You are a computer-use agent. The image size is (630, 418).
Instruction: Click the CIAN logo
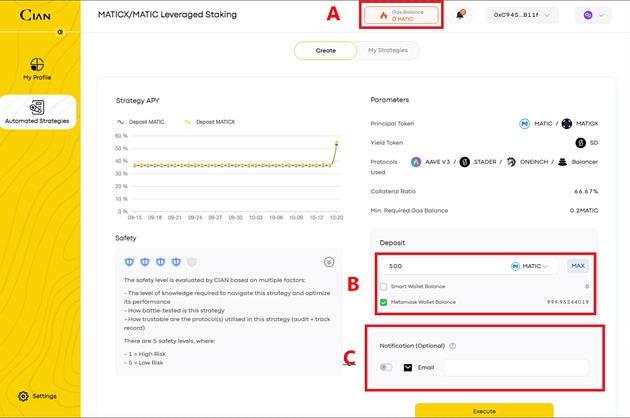33,15
